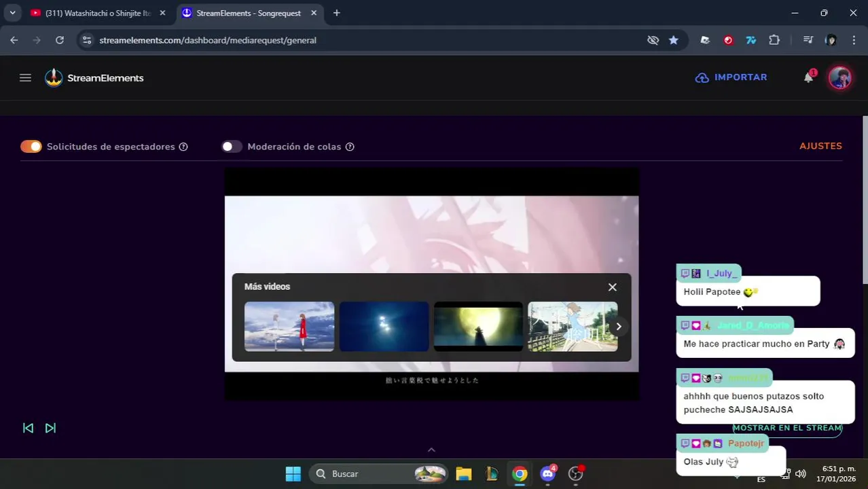Show help for Solicitudes de espectadores
Image resolution: width=868 pixels, height=489 pixels.
(183, 147)
